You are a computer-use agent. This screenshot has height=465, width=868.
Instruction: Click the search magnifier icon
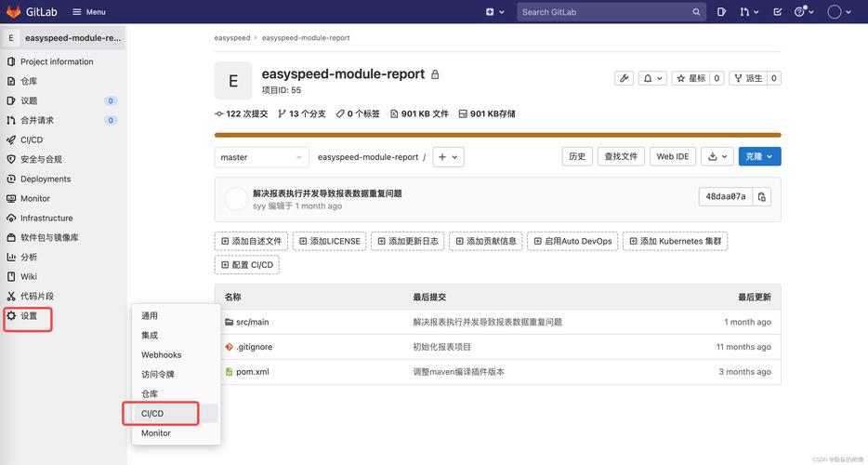(x=696, y=12)
